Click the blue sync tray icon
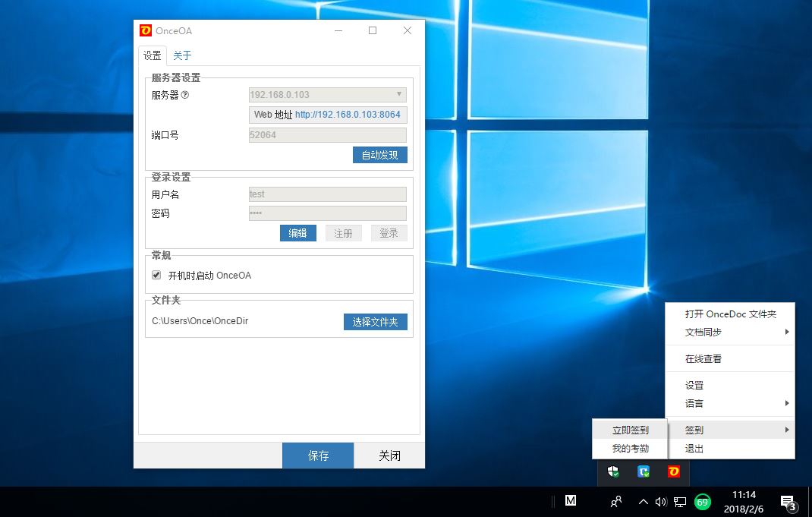This screenshot has width=812, height=517. coord(643,471)
